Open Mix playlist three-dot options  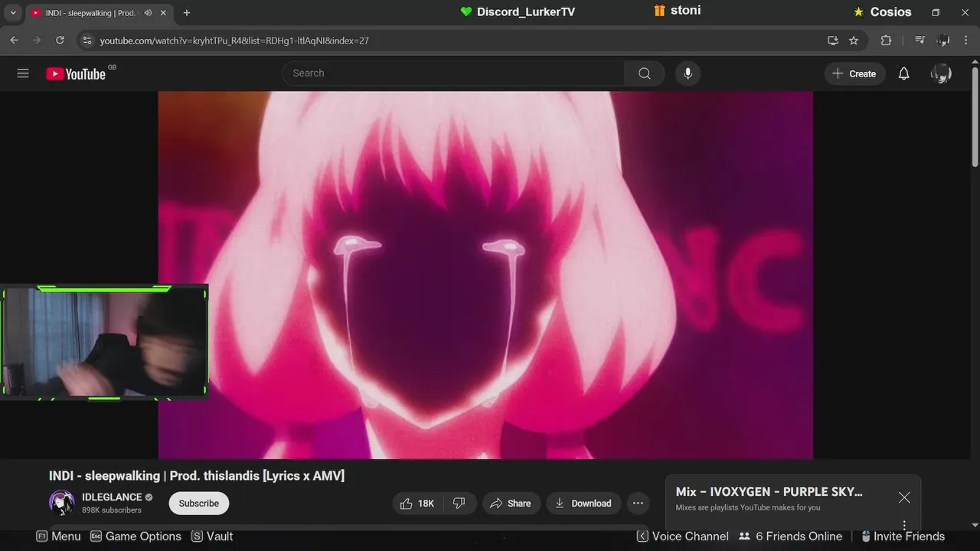pos(904,525)
